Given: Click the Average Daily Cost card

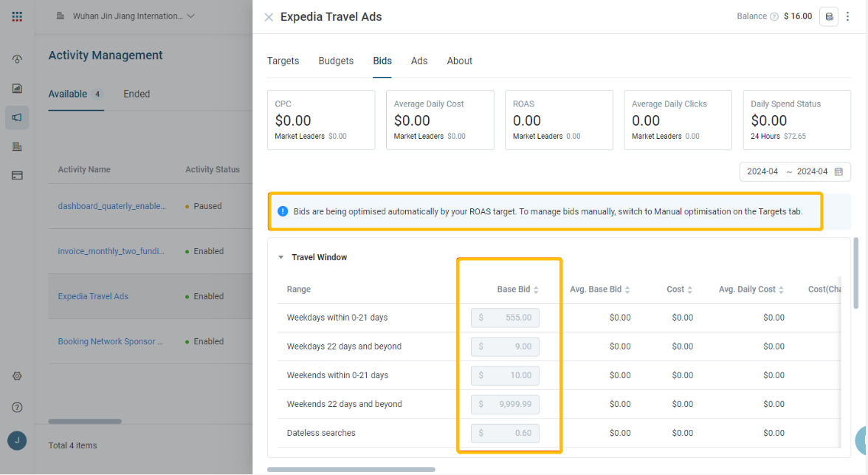Looking at the screenshot, I should (440, 120).
